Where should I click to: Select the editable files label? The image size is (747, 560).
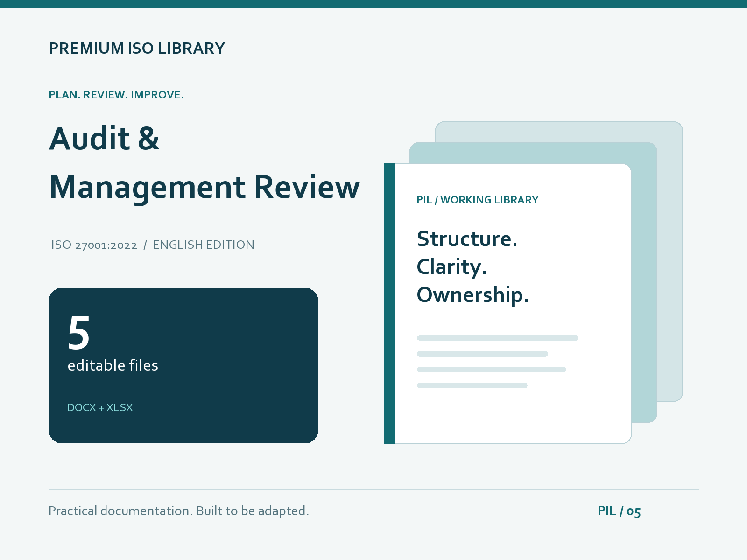coord(113,365)
